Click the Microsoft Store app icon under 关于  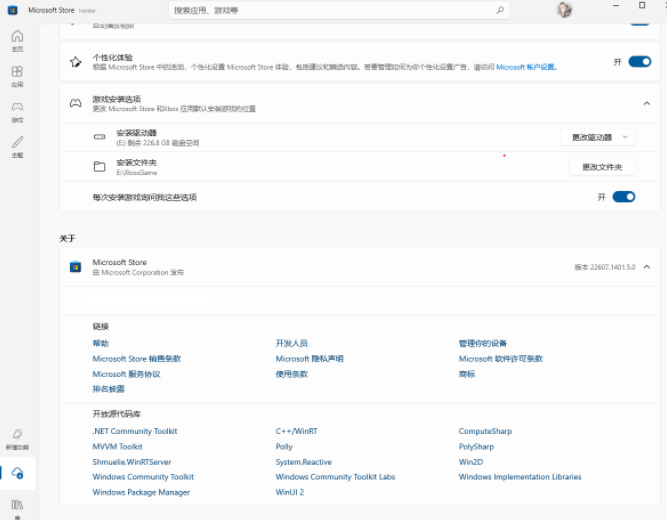point(75,267)
